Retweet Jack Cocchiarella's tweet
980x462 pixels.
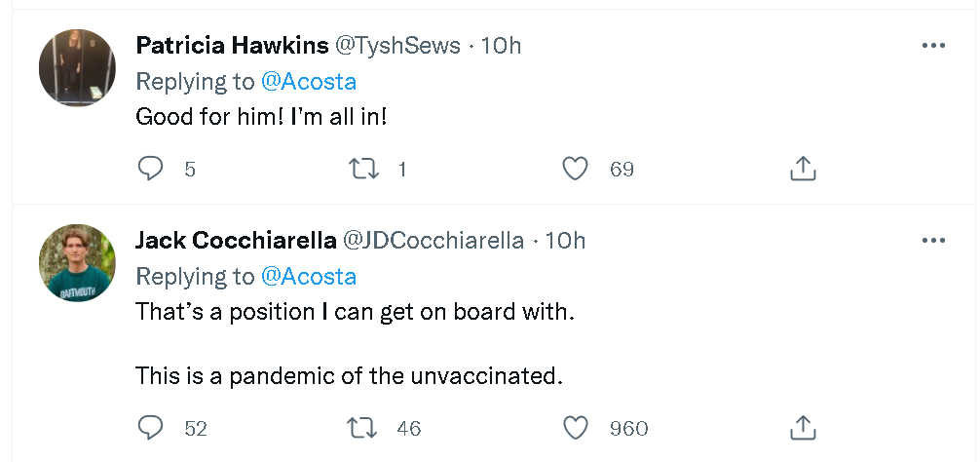click(362, 428)
